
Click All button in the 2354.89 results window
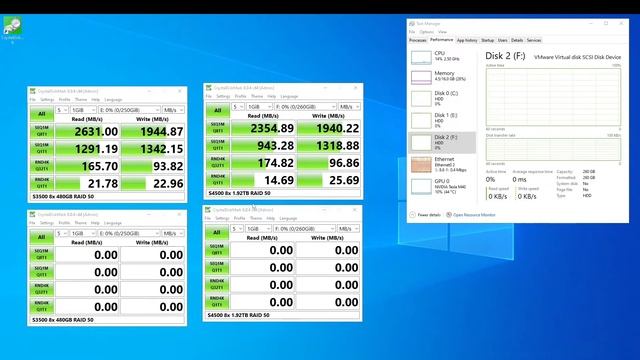(x=218, y=111)
